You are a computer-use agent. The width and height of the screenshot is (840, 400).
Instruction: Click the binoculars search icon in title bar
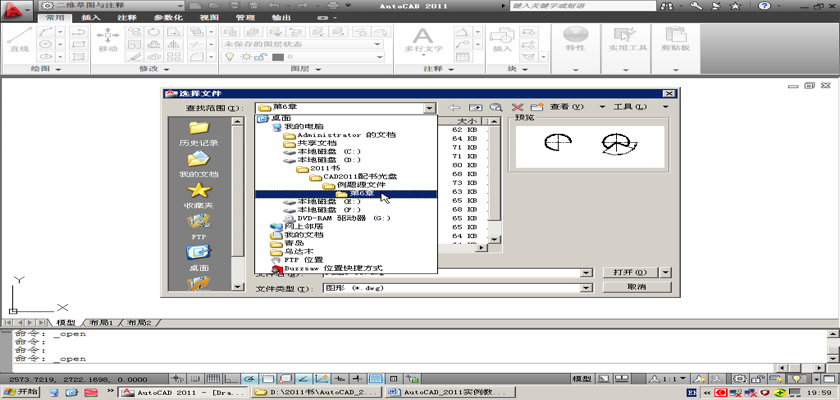[667, 6]
